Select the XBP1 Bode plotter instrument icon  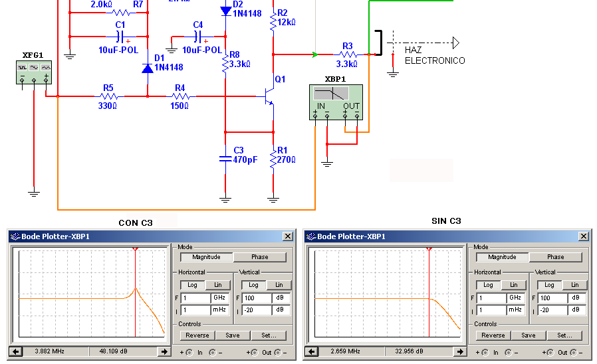[336, 102]
